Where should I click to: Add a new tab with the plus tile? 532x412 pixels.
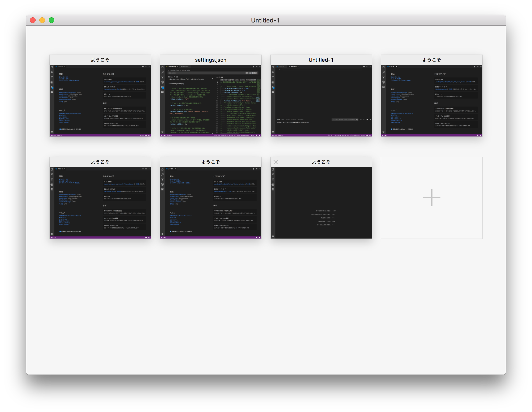[x=431, y=198]
